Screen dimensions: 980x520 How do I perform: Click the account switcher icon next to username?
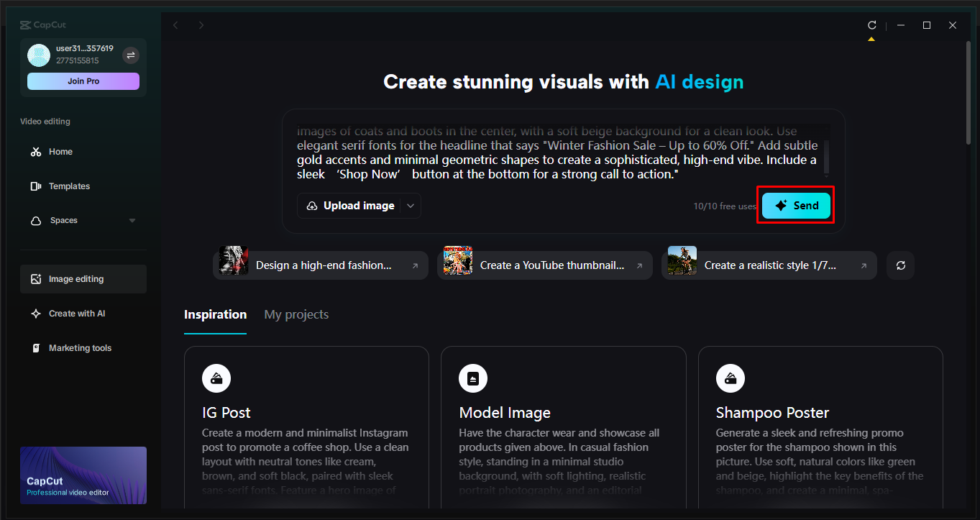tap(130, 55)
